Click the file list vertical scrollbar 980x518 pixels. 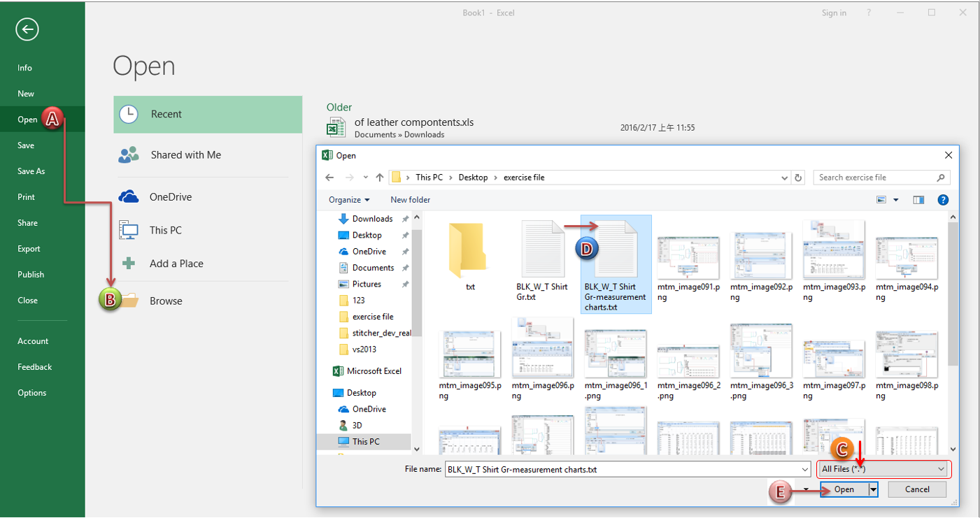[952, 294]
